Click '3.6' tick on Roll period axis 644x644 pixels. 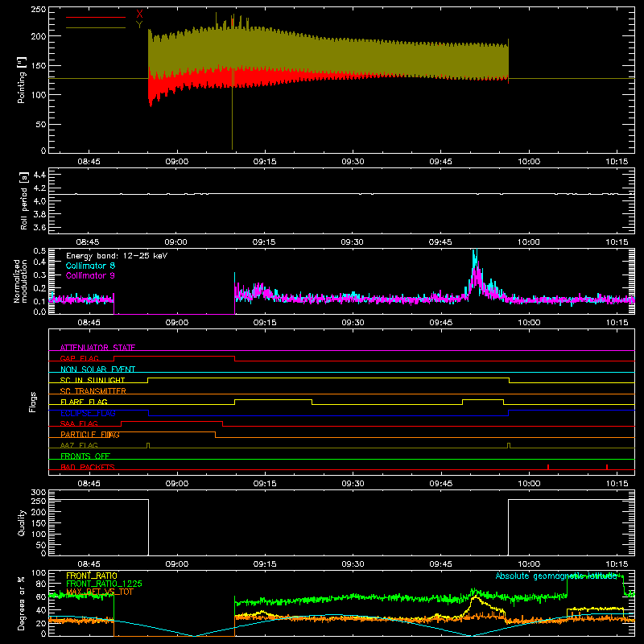tap(39, 227)
